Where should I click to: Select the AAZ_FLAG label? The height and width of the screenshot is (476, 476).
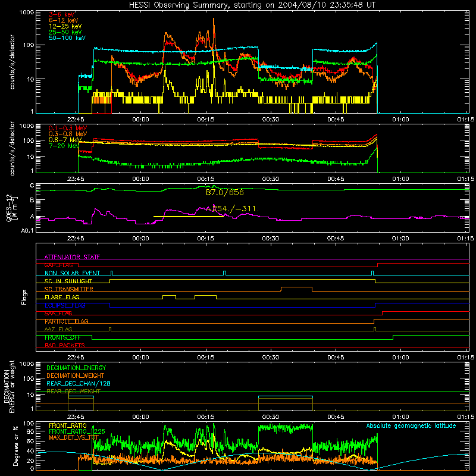[58, 330]
